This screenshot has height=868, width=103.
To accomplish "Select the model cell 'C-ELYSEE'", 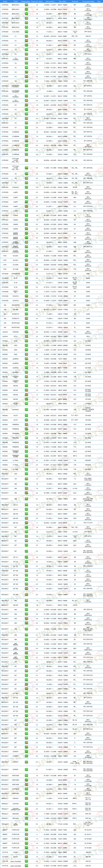I will click(16, 32).
